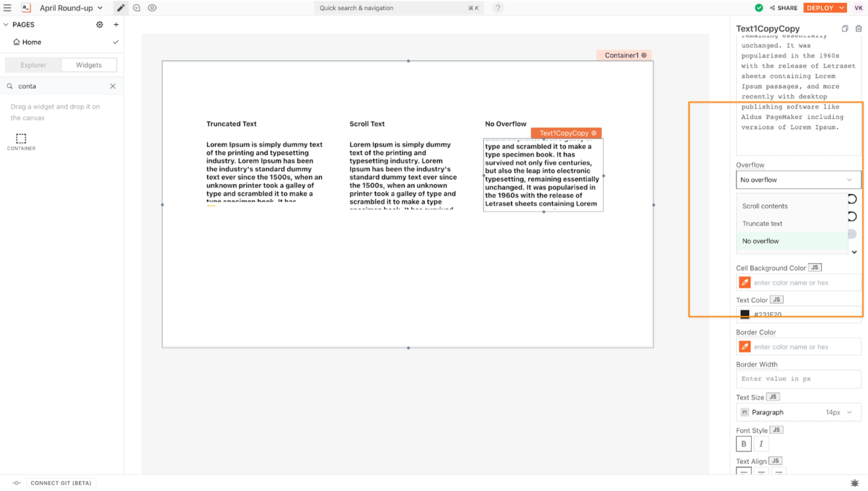Copy the Text1CopyCopy widget icon
The width and height of the screenshot is (868, 491).
click(x=845, y=28)
